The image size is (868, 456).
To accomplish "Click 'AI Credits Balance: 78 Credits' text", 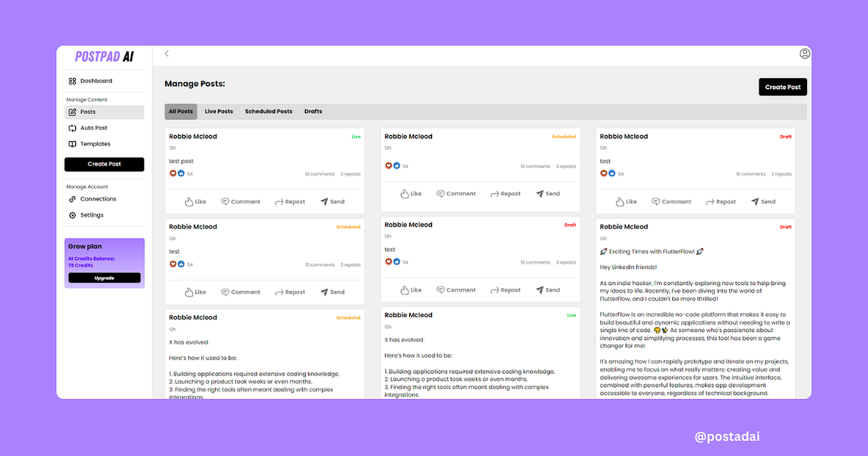I will 91,261.
